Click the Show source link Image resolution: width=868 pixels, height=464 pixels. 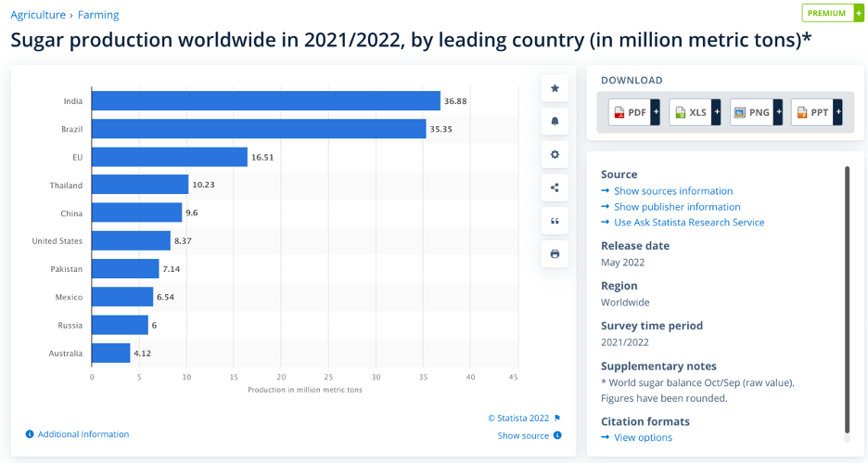[523, 435]
